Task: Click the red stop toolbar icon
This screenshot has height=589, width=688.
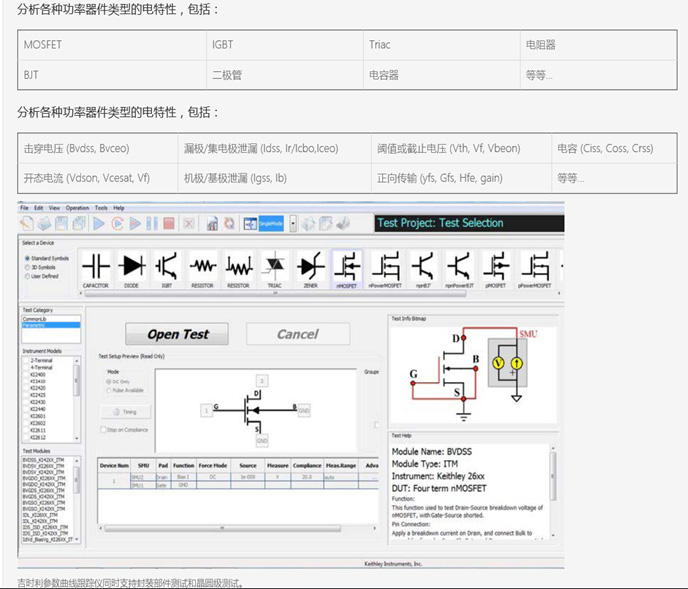Action: 170,224
